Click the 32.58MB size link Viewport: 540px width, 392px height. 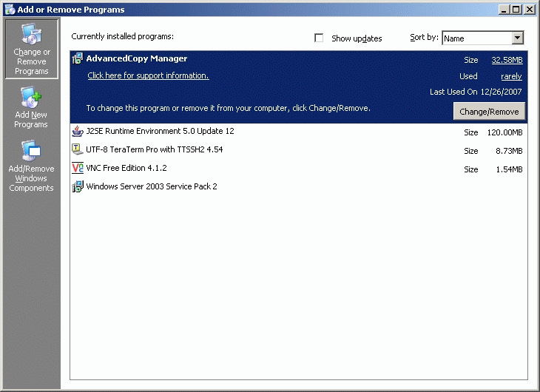507,60
